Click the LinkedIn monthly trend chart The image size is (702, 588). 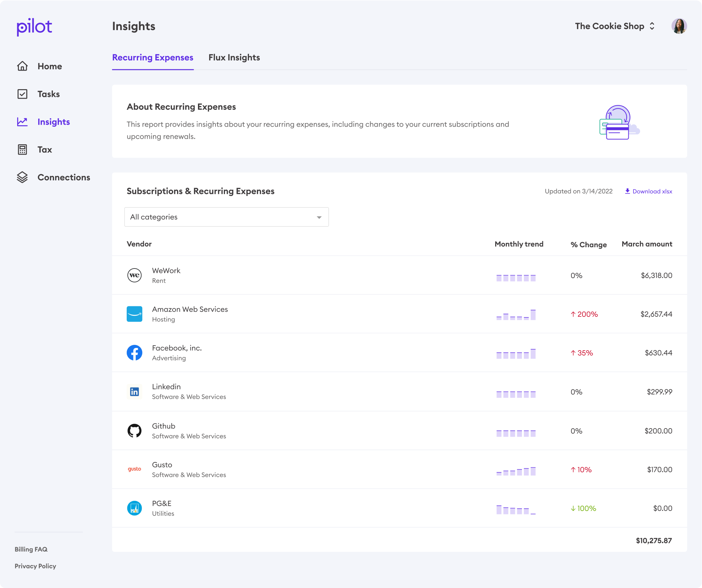pyautogui.click(x=516, y=394)
